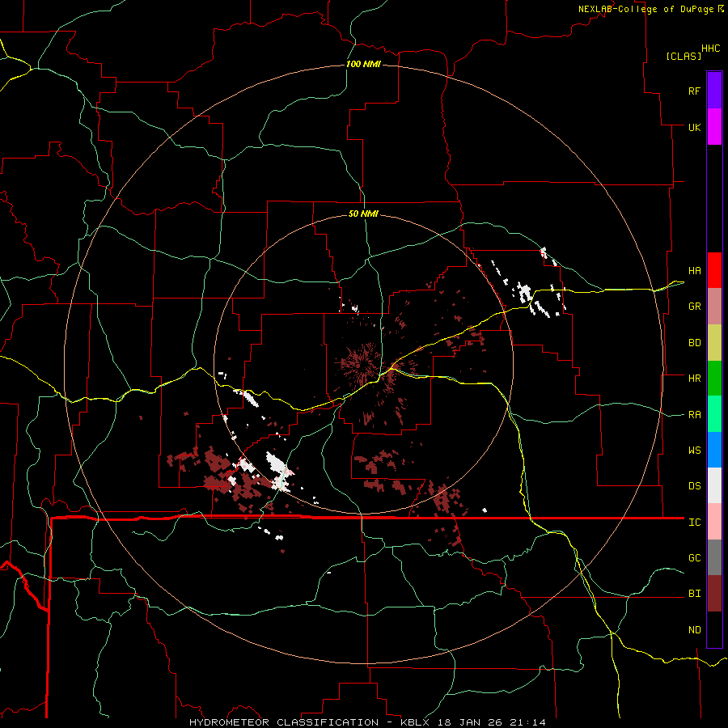The width and height of the screenshot is (728, 728).
Task: Select the BD yellow legend color block
Action: click(714, 343)
